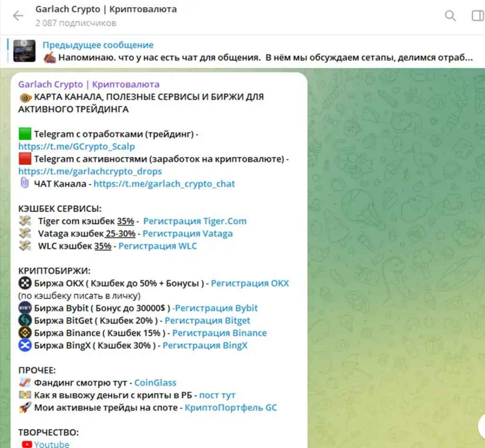Click 'Биржа Bybit ( Бонус до 30000$ )' text
The width and height of the screenshot is (485, 448).
(x=102, y=308)
